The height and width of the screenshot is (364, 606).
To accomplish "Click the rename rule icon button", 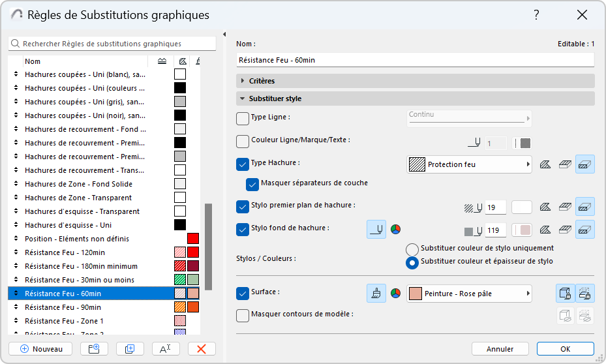I will 166,349.
